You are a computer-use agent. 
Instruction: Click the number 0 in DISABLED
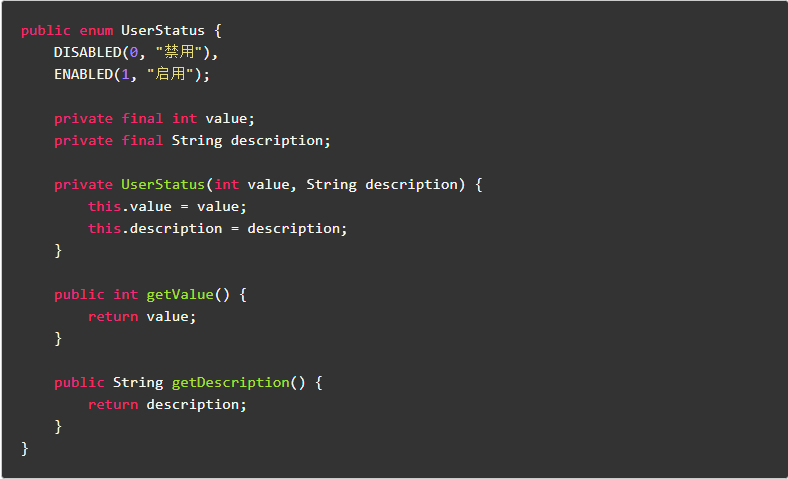coord(134,52)
